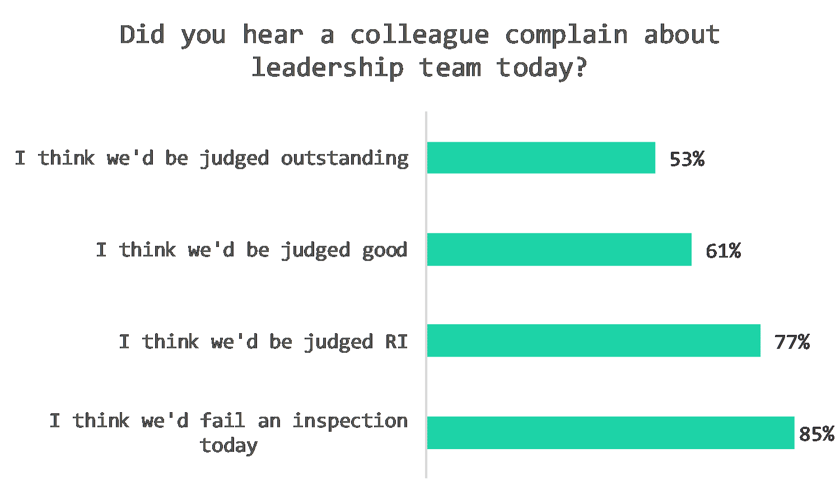
Task: Click the word "inspection" in the last label
Action: pos(350,421)
